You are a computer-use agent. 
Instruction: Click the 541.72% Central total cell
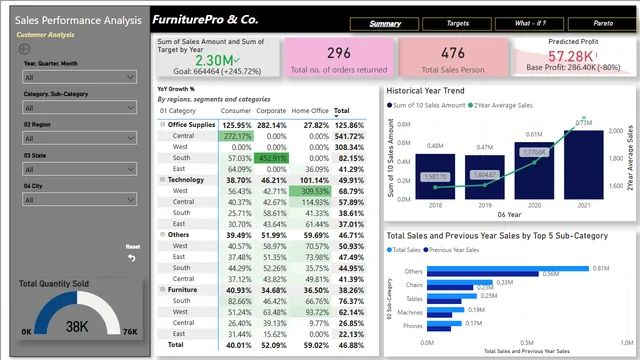349,136
